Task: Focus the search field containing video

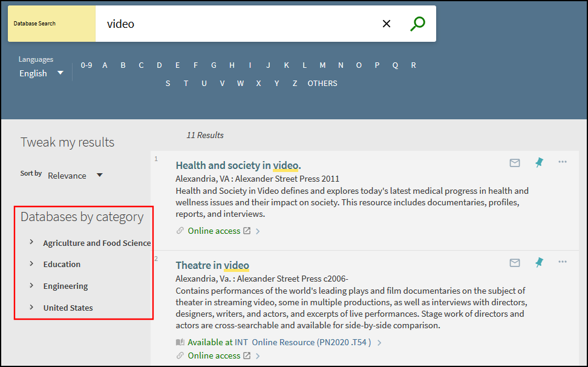Action: (237, 24)
